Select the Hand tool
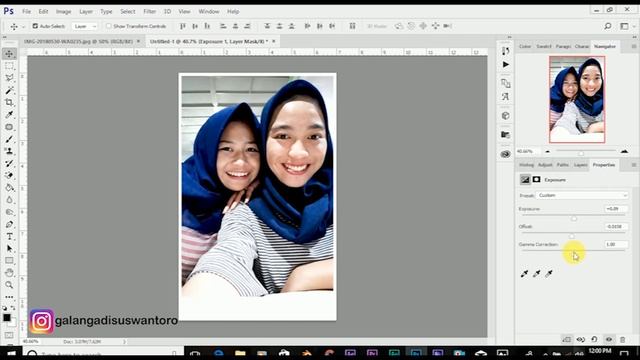The width and height of the screenshot is (640, 360). pyautogui.click(x=9, y=273)
